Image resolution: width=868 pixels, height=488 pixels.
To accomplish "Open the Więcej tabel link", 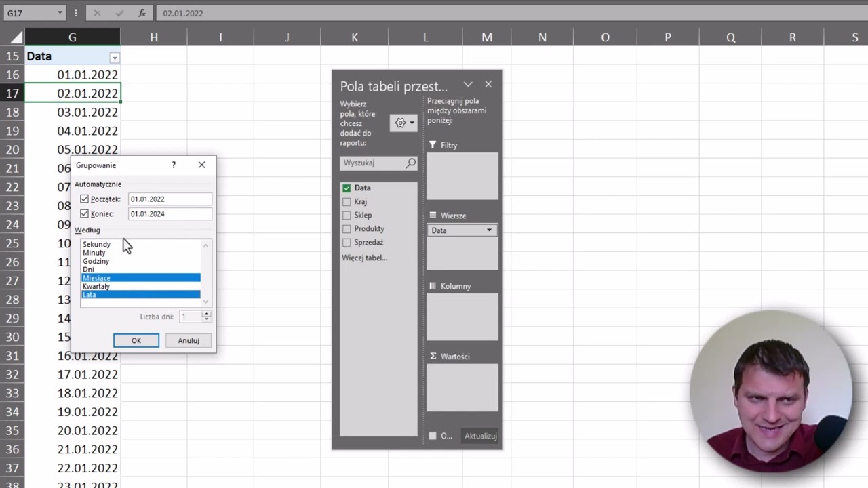I will coord(365,258).
